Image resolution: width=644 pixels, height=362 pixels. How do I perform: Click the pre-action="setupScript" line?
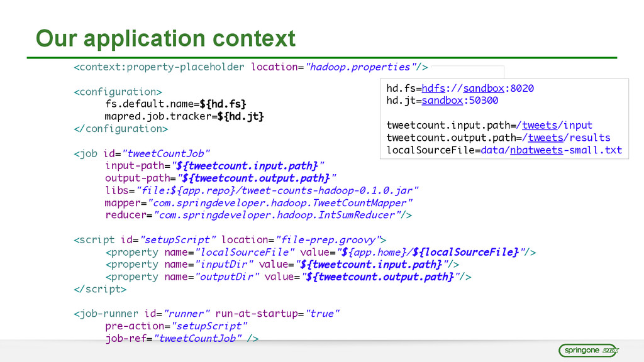tap(176, 326)
